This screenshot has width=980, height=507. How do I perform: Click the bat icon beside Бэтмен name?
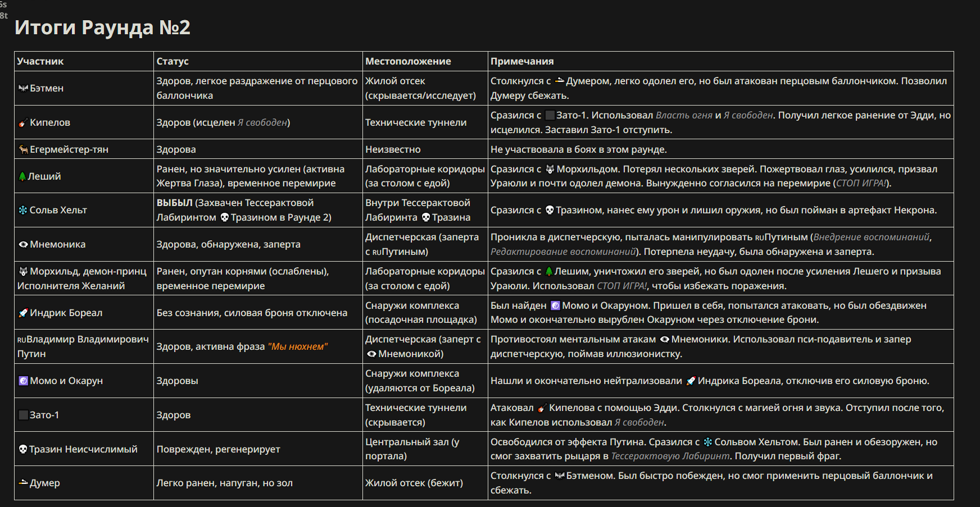coord(23,89)
